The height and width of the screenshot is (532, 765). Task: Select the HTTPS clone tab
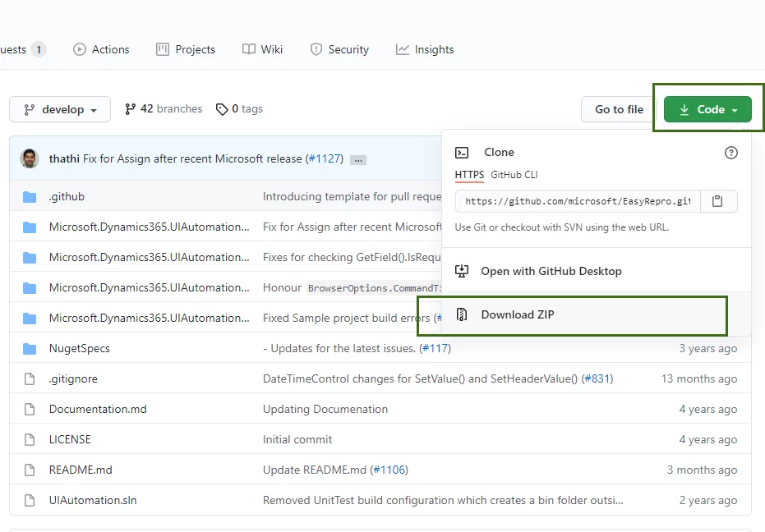tap(469, 175)
